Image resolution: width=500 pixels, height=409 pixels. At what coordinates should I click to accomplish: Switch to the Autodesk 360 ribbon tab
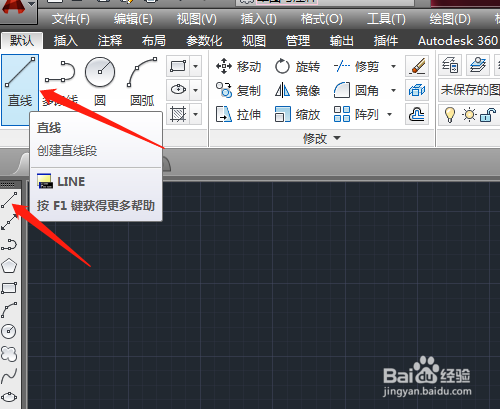[458, 41]
